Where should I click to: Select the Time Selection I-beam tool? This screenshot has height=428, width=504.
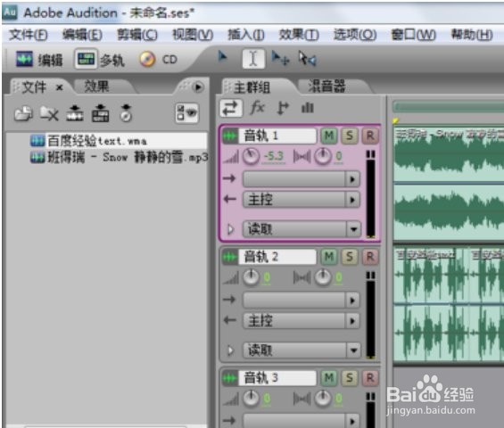[x=253, y=59]
